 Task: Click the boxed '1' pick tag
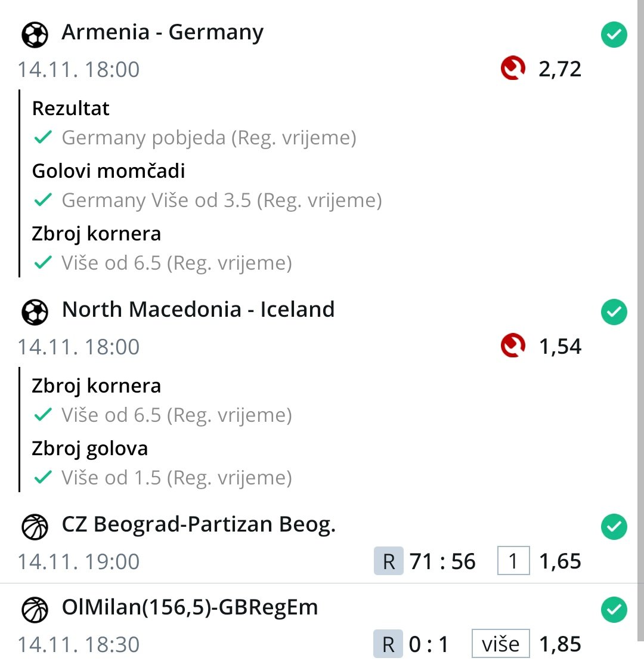[x=513, y=562]
